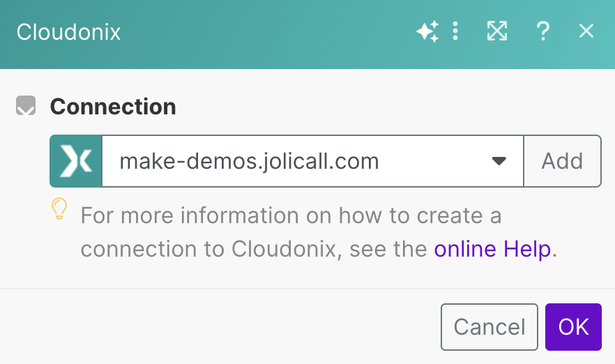This screenshot has width=615, height=364.
Task: Open the connection dropdown arrow
Action: click(x=499, y=161)
